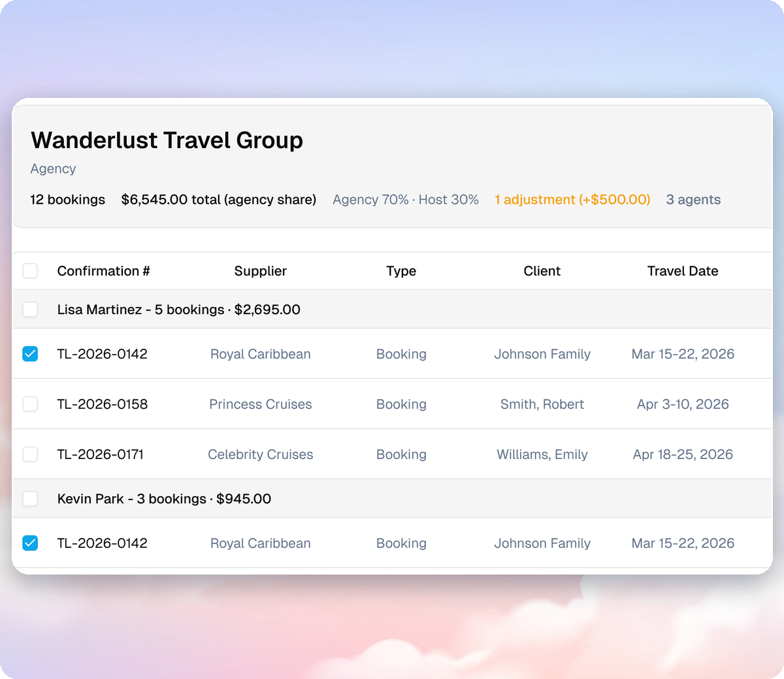
Task: Click the Lisa Martinez - 5 bookings group label
Action: tap(178, 309)
